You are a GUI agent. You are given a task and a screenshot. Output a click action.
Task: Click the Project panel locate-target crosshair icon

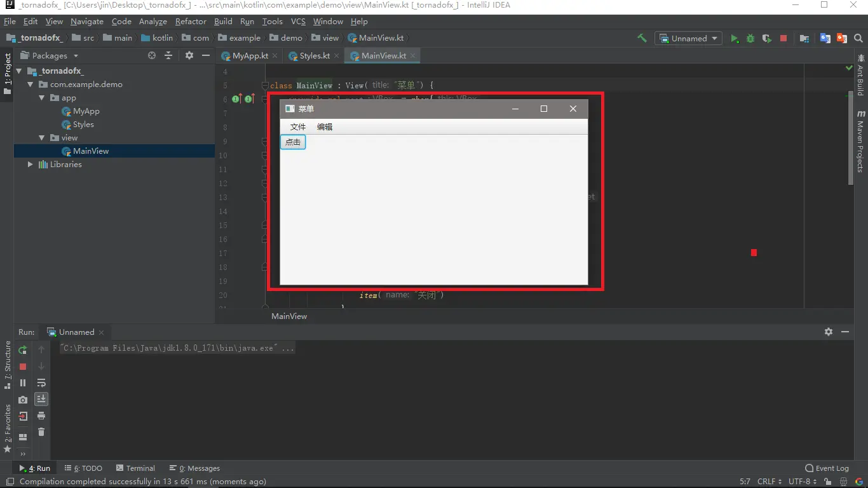(x=152, y=55)
